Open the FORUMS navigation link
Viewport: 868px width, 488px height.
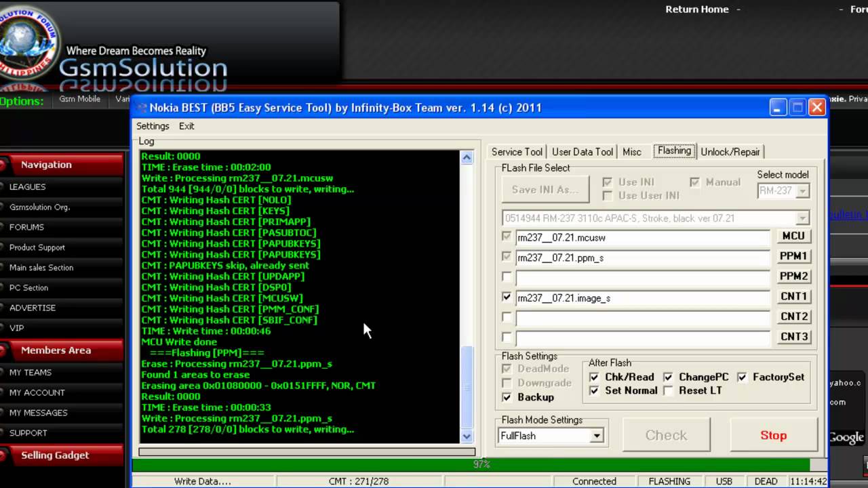pyautogui.click(x=26, y=227)
